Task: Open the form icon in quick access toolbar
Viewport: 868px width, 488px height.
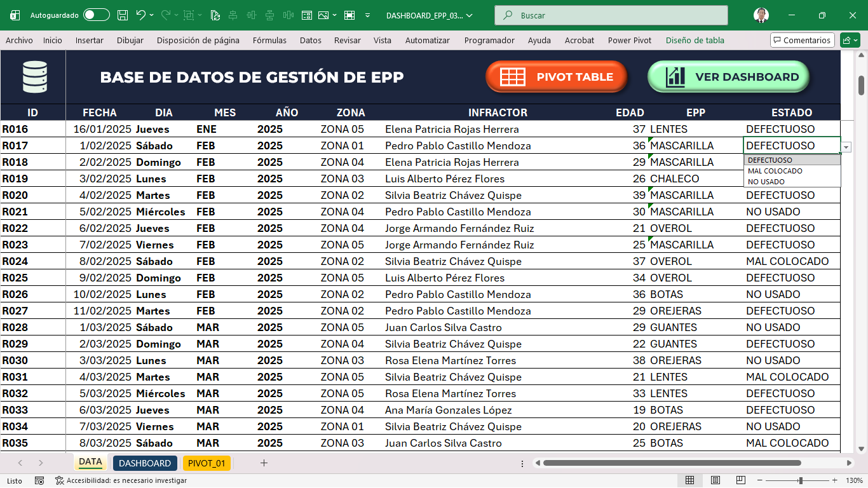Action: point(308,15)
